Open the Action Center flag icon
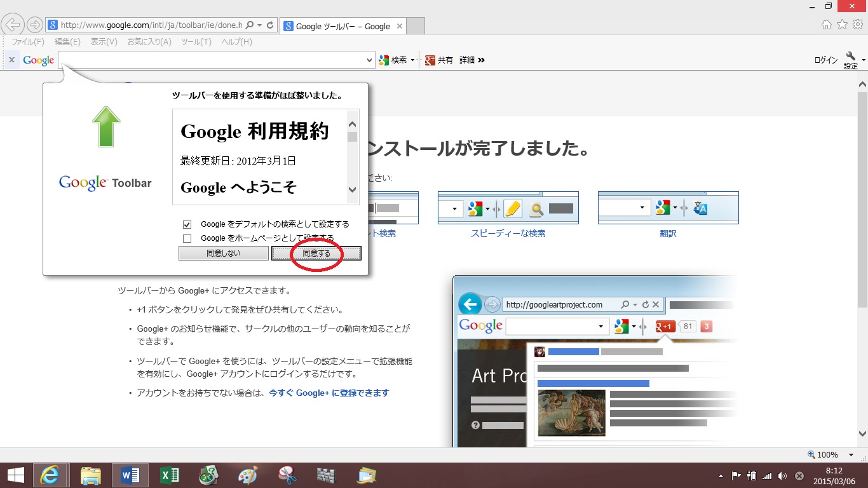868x488 pixels. point(736,475)
